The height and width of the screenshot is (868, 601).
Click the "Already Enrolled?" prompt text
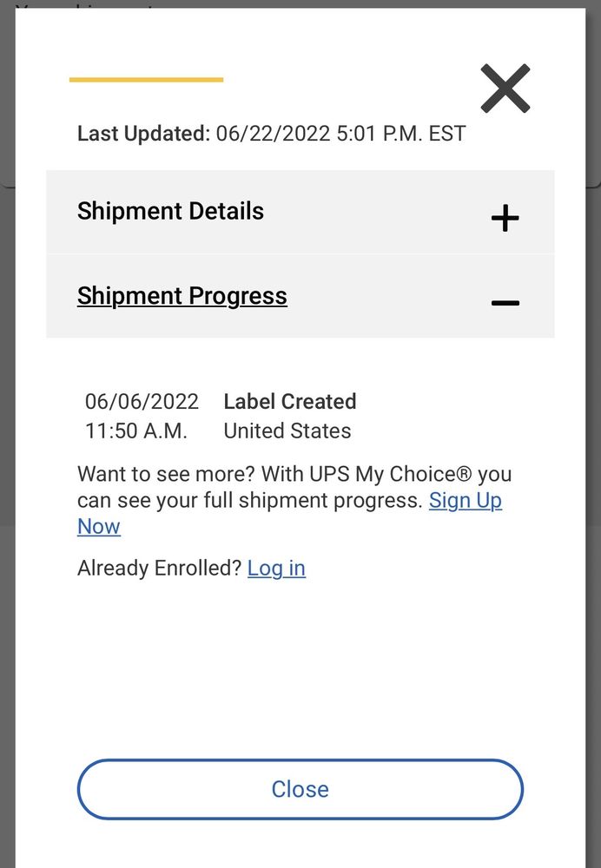[159, 568]
